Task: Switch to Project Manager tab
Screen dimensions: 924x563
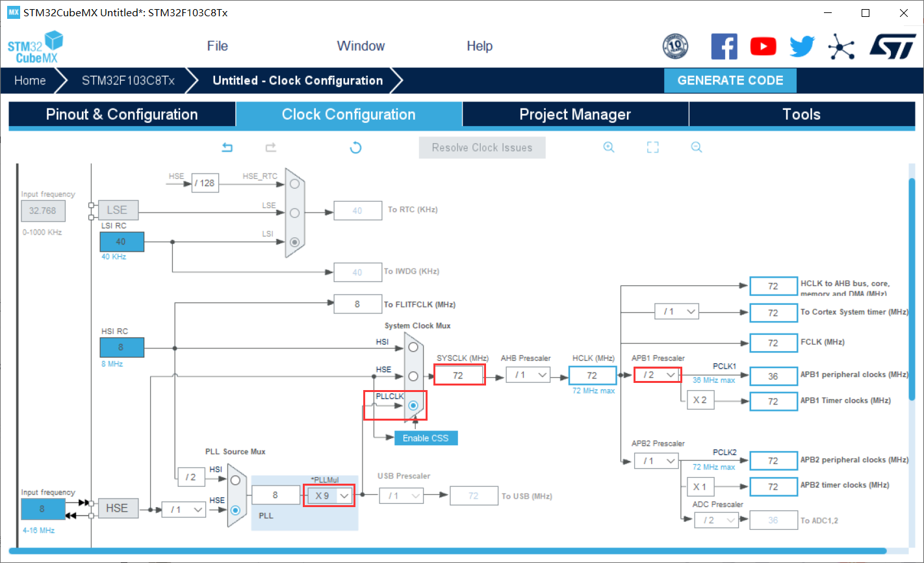Action: (x=575, y=114)
